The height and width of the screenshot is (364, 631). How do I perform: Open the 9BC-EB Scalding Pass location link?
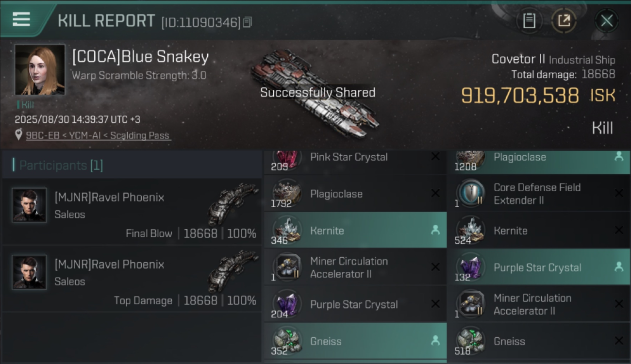[x=98, y=135]
